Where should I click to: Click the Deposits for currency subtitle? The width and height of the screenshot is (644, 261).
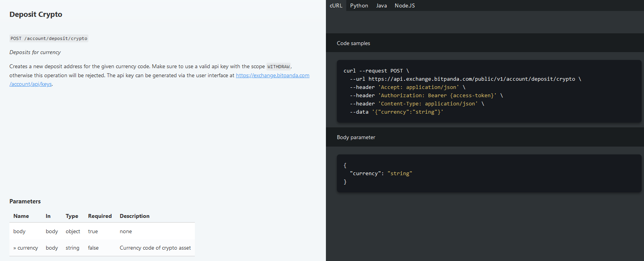pos(35,52)
